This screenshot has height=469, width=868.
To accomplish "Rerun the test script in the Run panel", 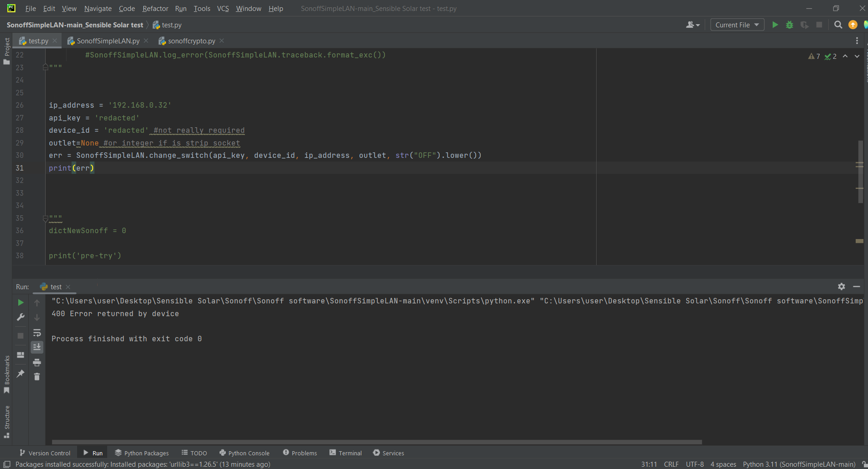I will [x=20, y=302].
